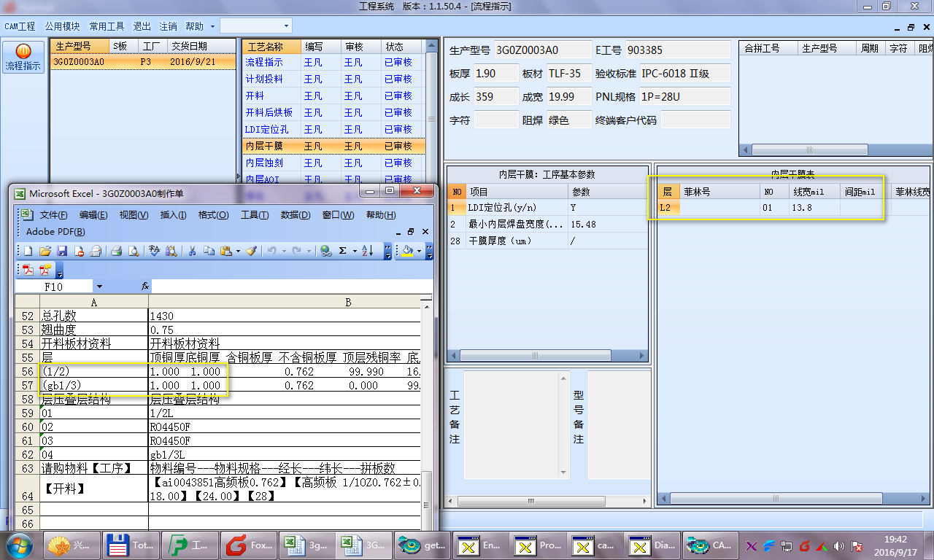
Task: Click Excel cell containing 总孔数
Action: coord(94,316)
